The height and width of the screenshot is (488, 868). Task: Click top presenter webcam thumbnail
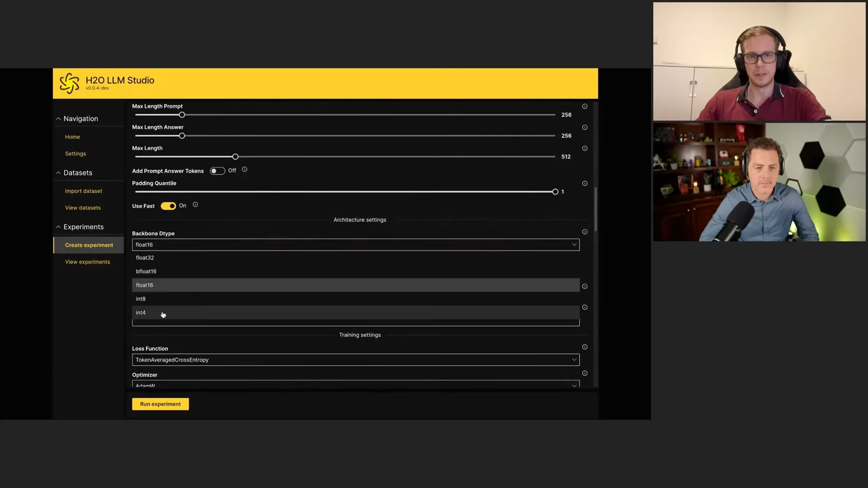(759, 61)
